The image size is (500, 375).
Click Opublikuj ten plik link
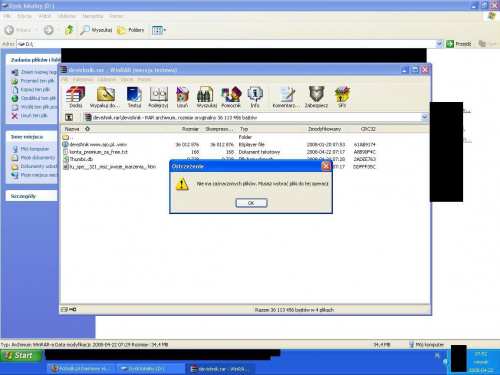[x=38, y=98]
